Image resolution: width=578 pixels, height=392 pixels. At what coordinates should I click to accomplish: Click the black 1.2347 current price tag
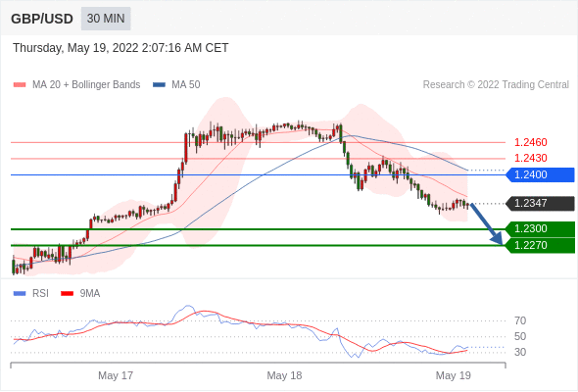click(x=540, y=203)
